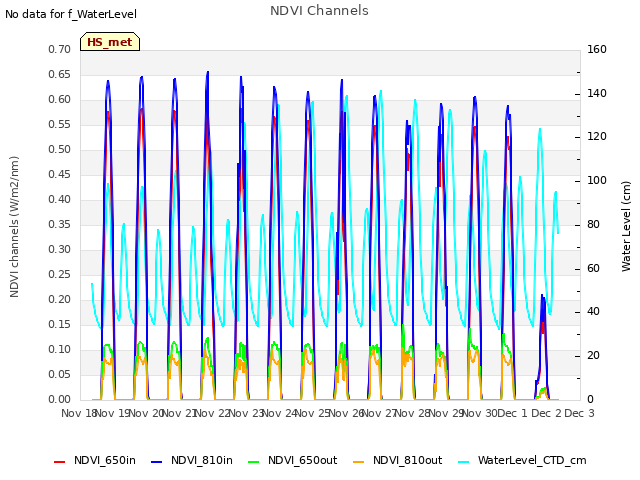The image size is (640, 480).
Task: Click the 100 water level tick label
Action: click(x=597, y=181)
